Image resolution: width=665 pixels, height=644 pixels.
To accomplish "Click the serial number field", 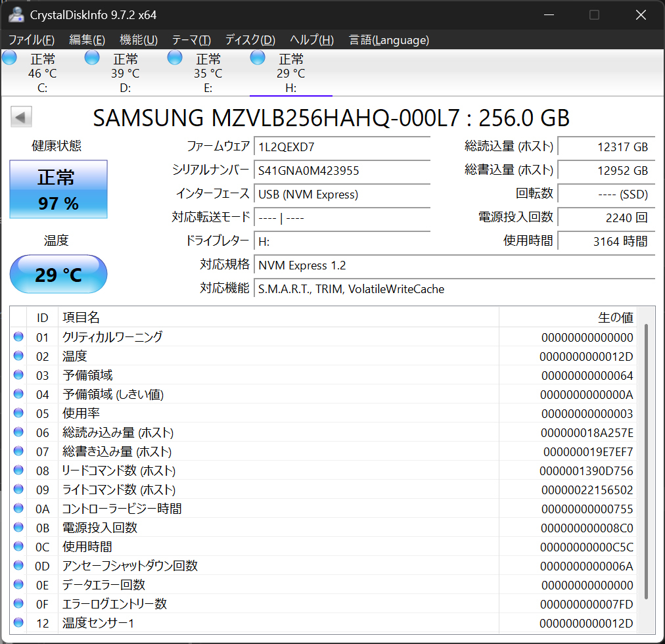I will 342,171.
